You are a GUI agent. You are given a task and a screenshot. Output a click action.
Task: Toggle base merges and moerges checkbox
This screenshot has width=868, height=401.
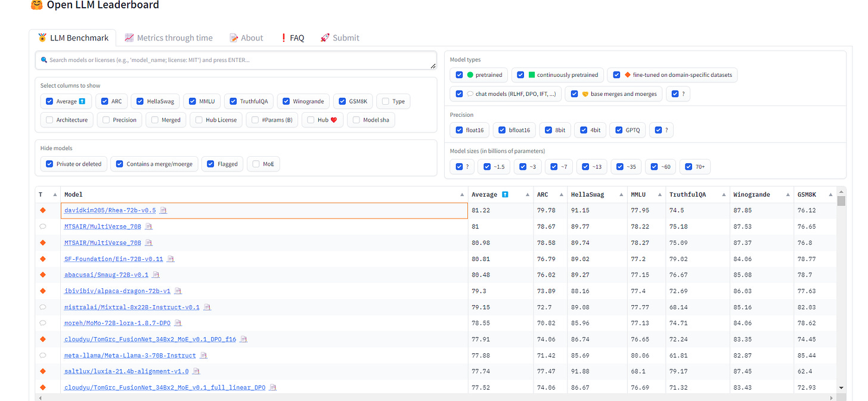[x=574, y=94]
